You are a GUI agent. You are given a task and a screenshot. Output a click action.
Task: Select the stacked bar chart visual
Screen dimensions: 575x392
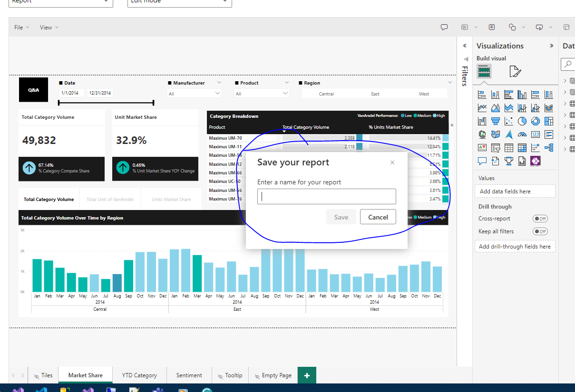click(482, 95)
